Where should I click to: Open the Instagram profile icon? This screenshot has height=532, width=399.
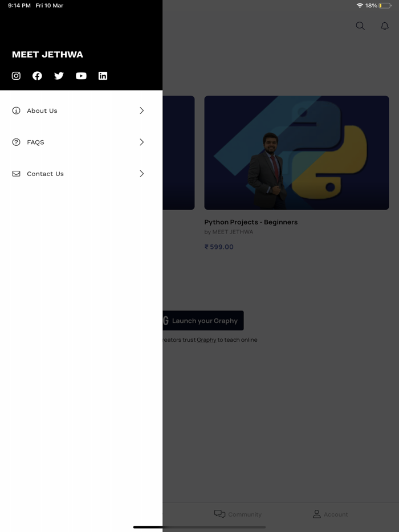(16, 76)
